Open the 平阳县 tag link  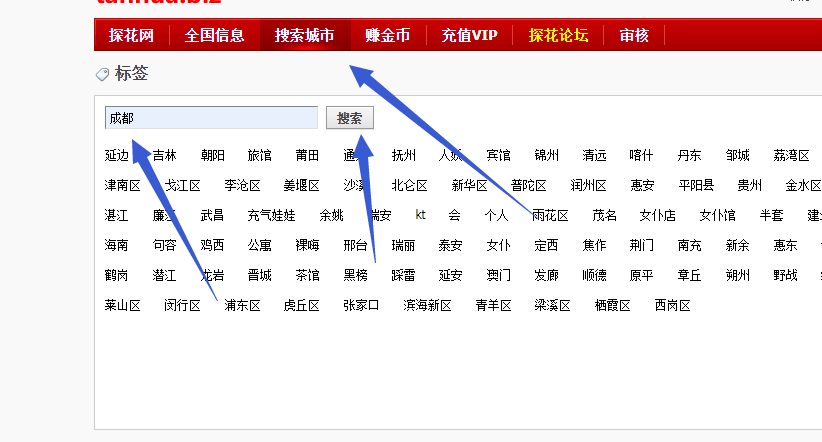coord(696,185)
